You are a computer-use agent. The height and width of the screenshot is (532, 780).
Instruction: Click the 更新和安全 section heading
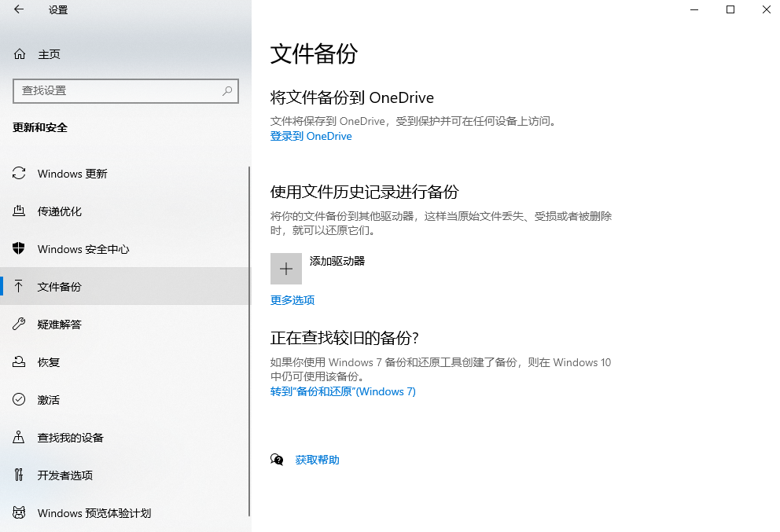[x=40, y=127]
